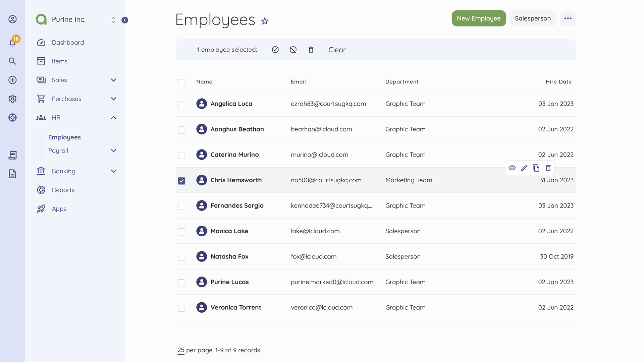Uncheck the checkbox for Chris Hemsworth
The image size is (644, 362).
(181, 181)
